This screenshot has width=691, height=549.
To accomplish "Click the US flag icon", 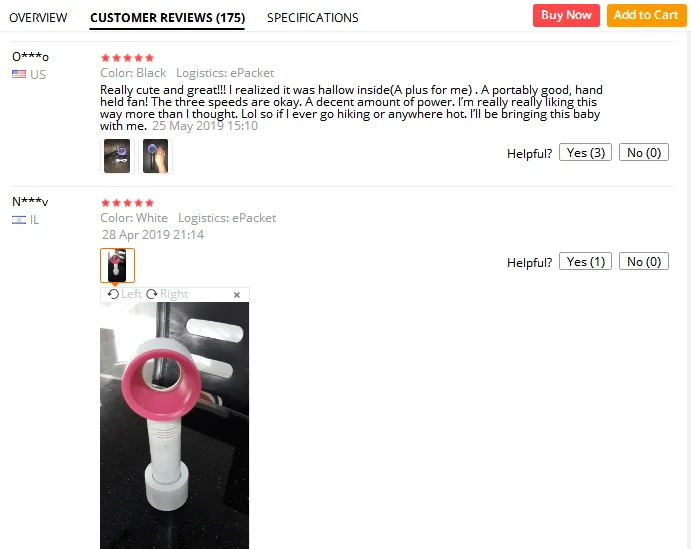I will pyautogui.click(x=19, y=74).
